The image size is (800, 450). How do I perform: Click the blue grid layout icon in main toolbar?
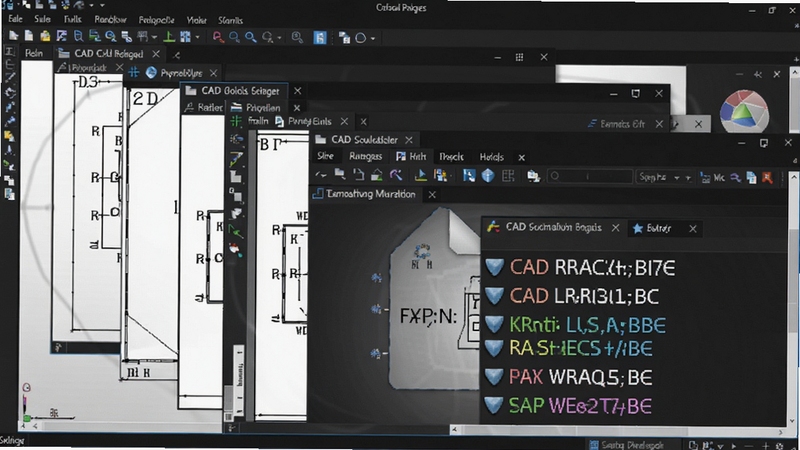[186, 37]
